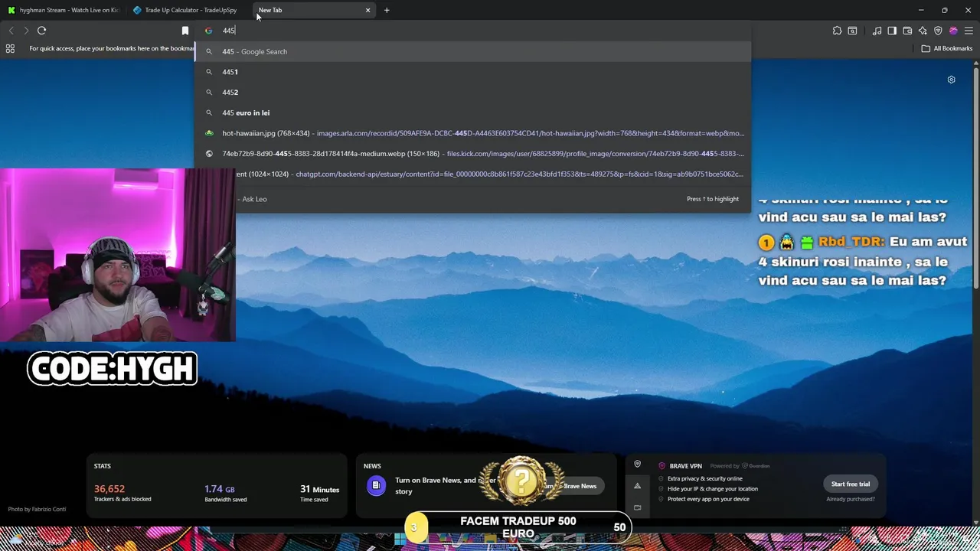980x551 pixels.
Task: Switch to the hyghman Stream Kick tab
Action: 63,10
